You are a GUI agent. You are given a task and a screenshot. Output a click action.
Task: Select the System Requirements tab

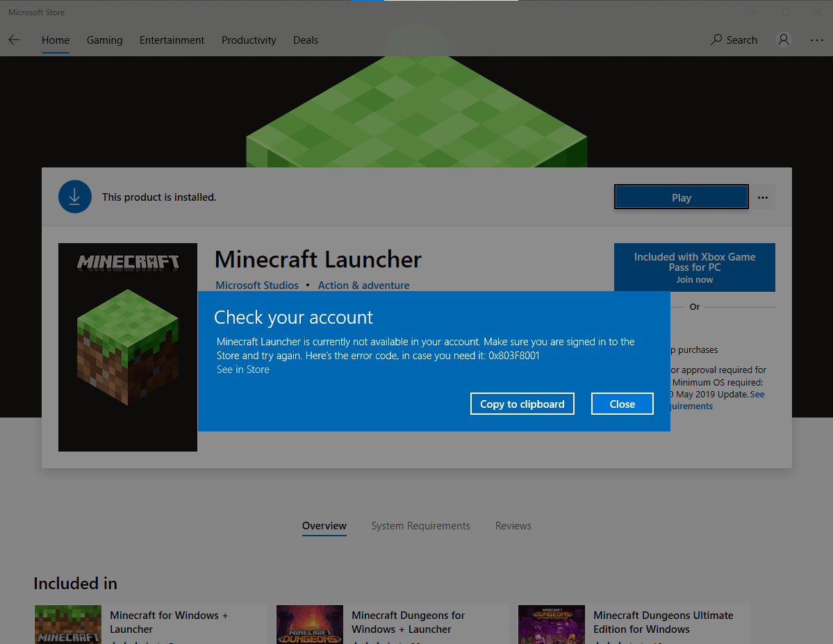421,525
